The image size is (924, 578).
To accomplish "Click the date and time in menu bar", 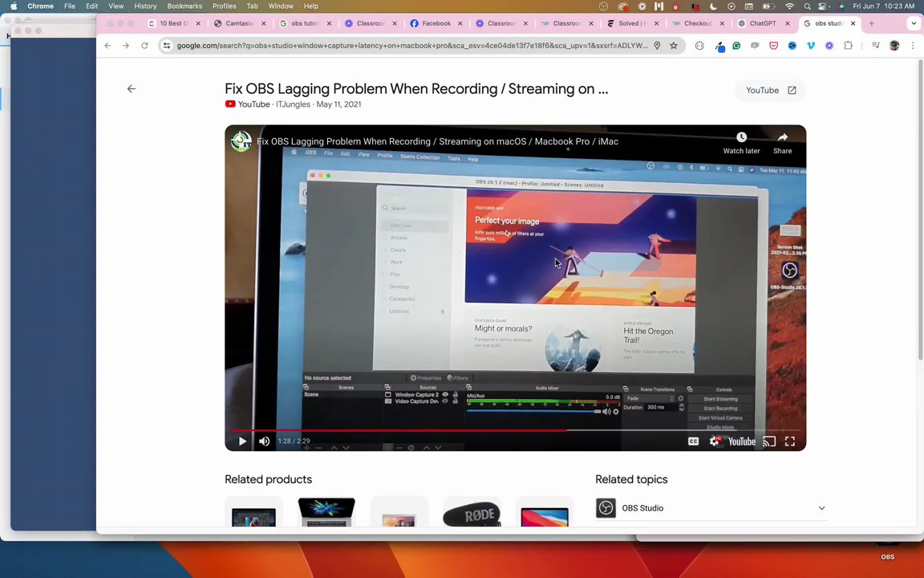I will (883, 6).
